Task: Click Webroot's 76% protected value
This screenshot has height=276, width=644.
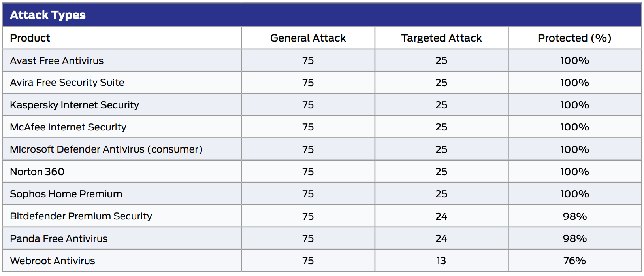Action: pyautogui.click(x=574, y=261)
